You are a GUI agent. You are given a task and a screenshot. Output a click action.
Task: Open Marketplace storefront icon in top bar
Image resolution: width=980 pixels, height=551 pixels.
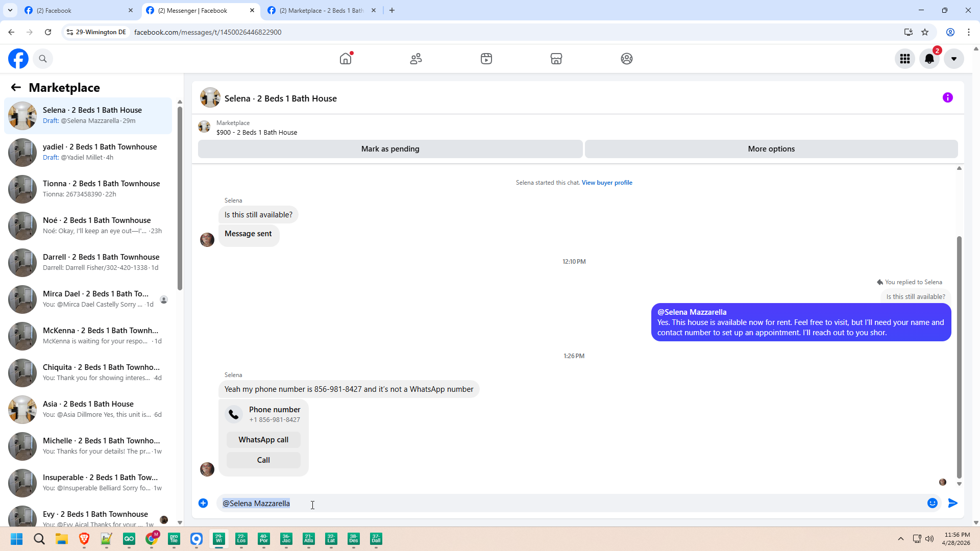point(556,59)
